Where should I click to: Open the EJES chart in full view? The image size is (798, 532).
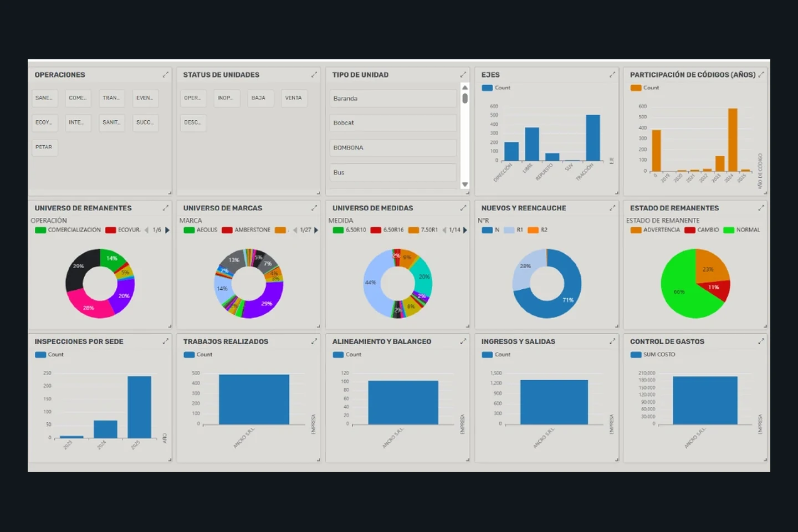tap(612, 75)
